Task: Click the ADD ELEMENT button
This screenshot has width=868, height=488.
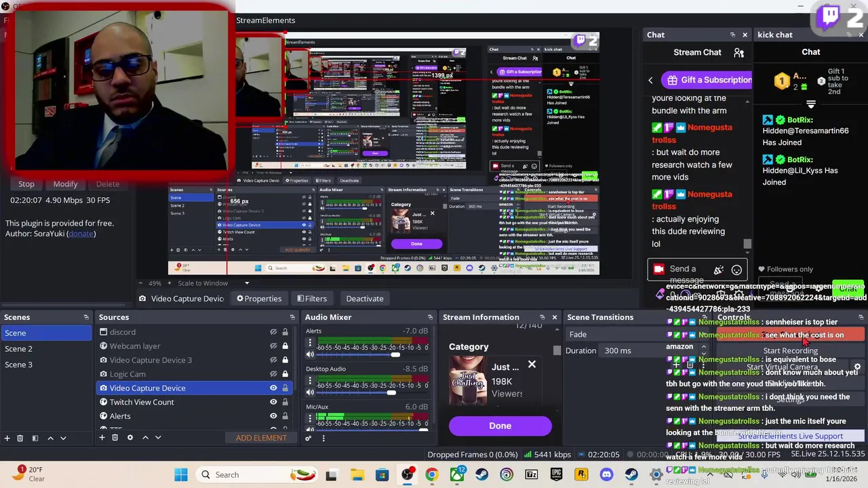Action: tap(261, 438)
